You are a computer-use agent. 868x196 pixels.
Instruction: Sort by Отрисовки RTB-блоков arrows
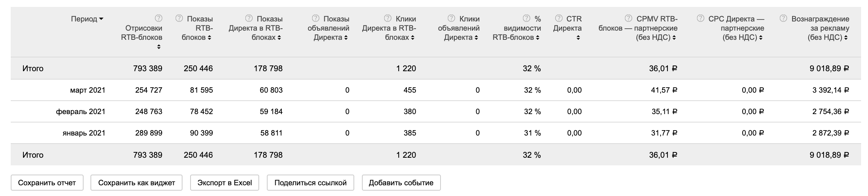coord(158,47)
